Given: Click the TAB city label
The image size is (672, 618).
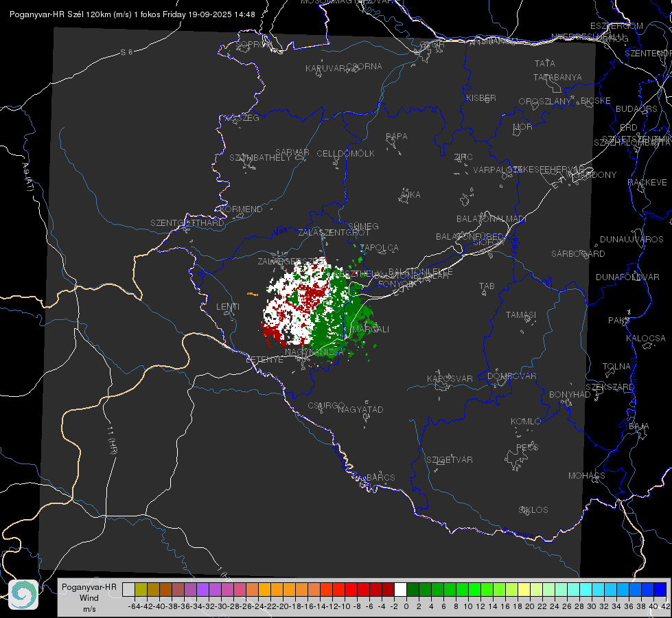Looking at the screenshot, I should click(x=487, y=286).
